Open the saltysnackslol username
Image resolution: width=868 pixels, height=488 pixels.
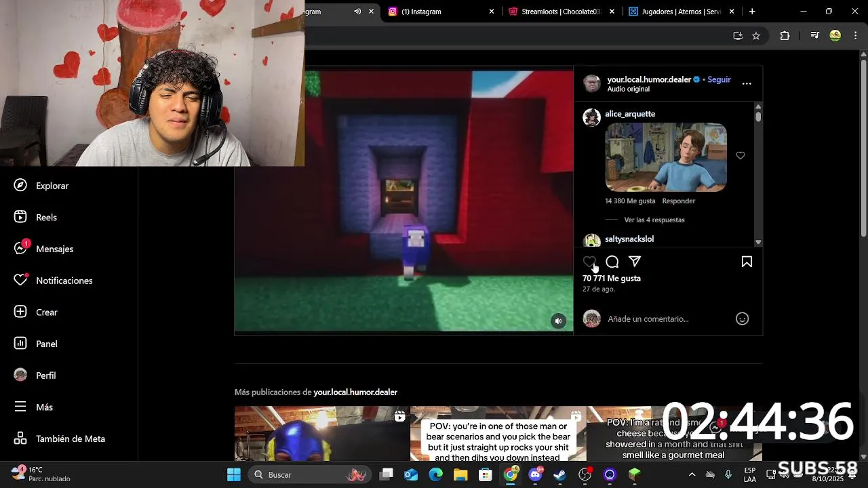629,239
